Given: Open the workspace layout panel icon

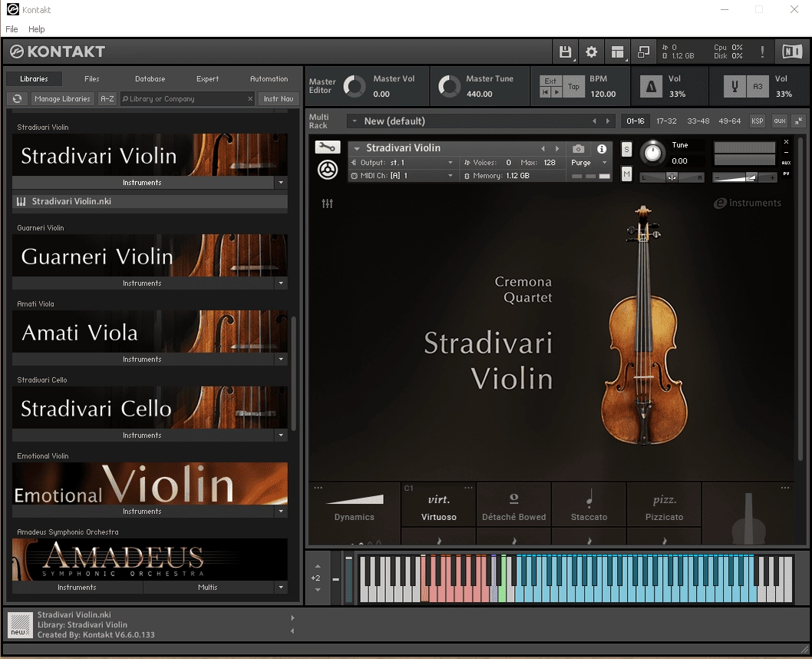Looking at the screenshot, I should [617, 51].
